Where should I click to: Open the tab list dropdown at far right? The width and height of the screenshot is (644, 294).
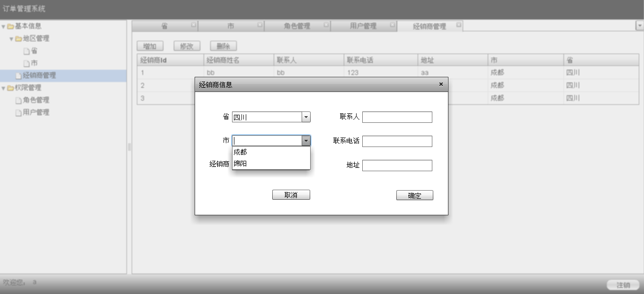(x=640, y=26)
